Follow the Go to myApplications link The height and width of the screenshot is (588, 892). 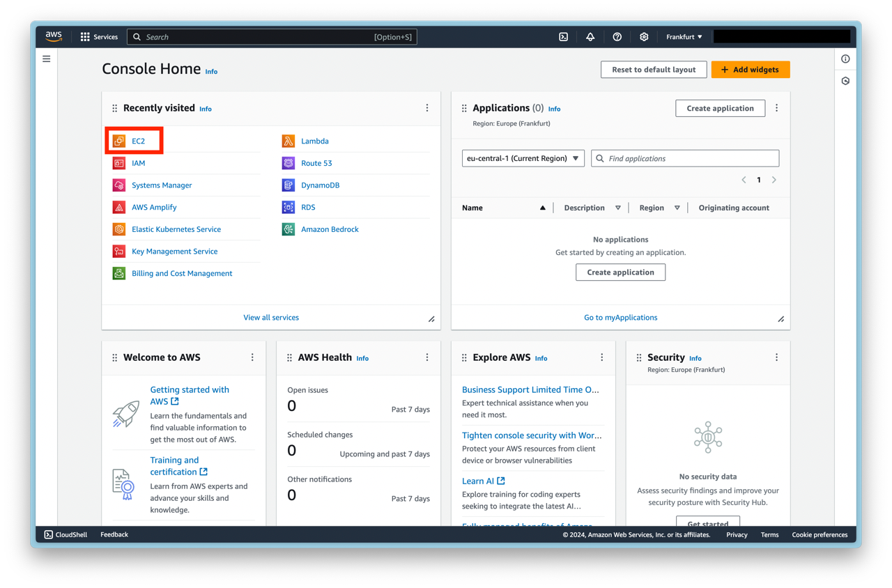coord(620,317)
